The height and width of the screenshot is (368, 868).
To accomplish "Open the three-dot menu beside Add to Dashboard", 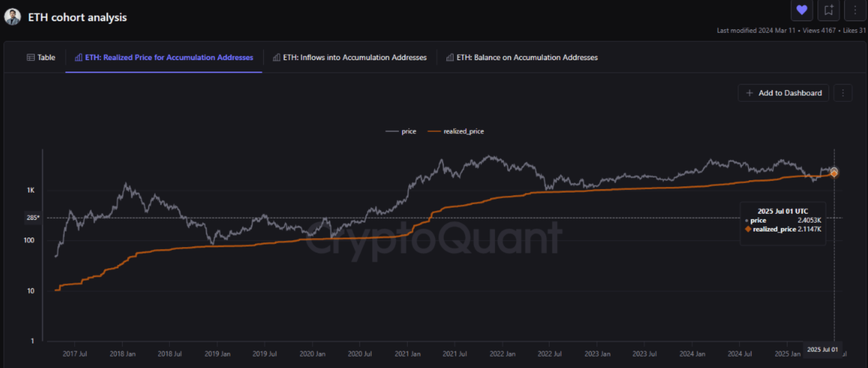I will point(842,93).
